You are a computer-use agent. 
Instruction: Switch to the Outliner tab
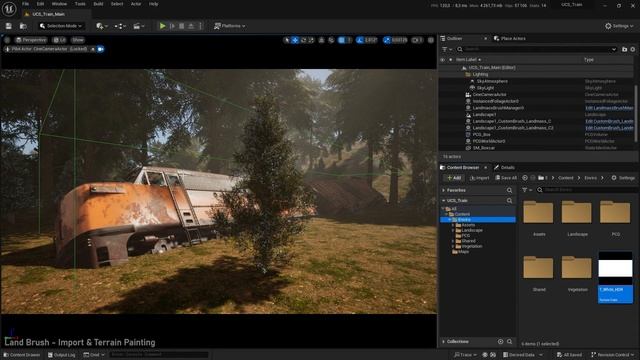point(454,38)
